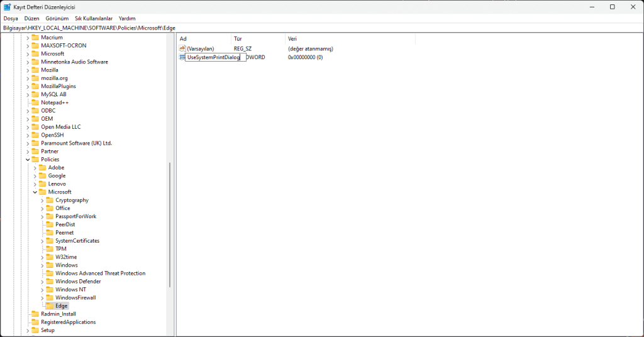This screenshot has width=644, height=337.
Task: Click the MAXSOFT-OCRON folder icon
Action: tap(35, 45)
